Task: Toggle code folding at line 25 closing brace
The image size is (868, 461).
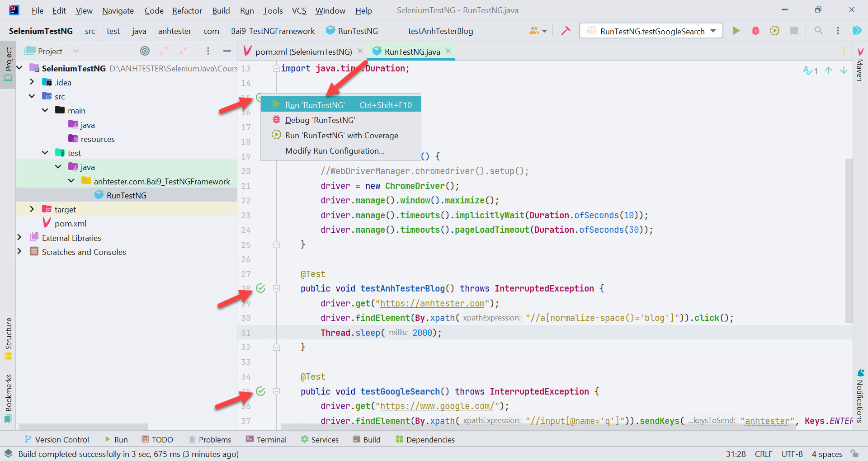Action: pyautogui.click(x=276, y=245)
